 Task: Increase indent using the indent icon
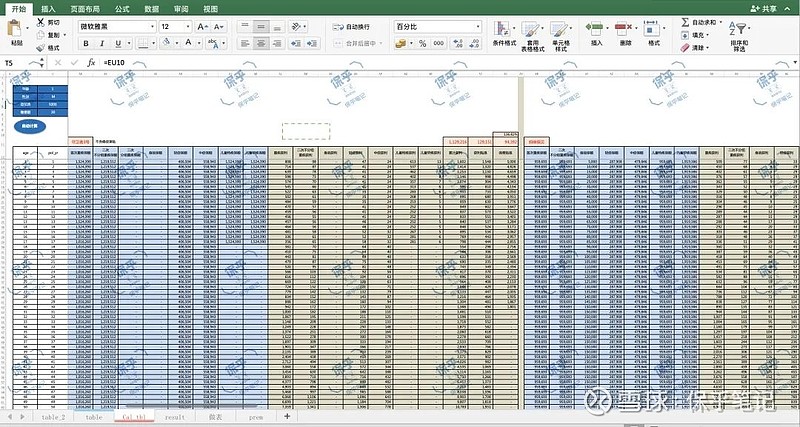[312, 43]
